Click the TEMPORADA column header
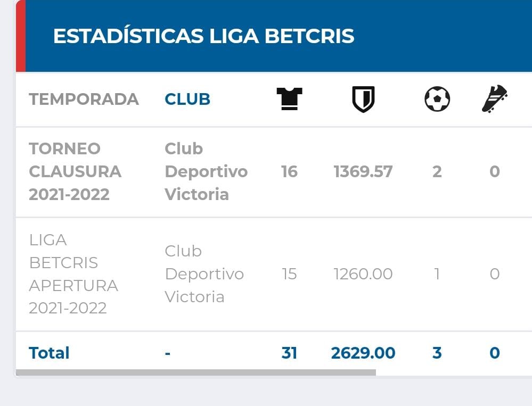The width and height of the screenshot is (532, 406). [84, 100]
